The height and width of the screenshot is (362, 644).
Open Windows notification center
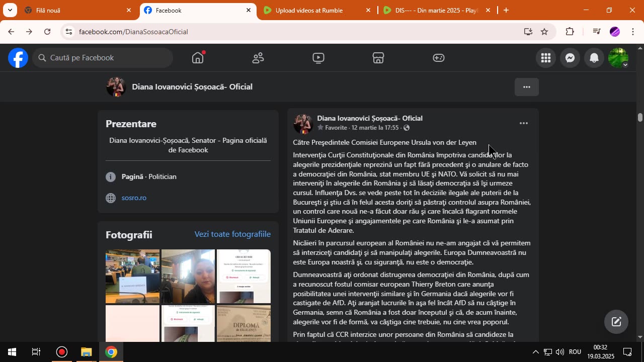627,352
